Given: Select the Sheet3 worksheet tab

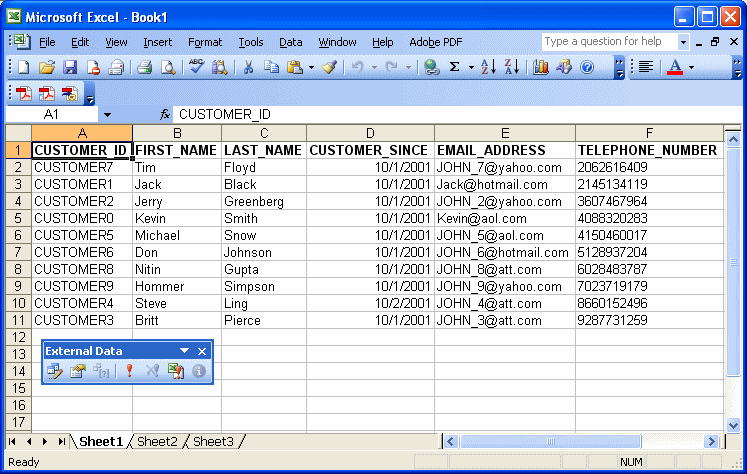Looking at the screenshot, I should click(x=213, y=442).
